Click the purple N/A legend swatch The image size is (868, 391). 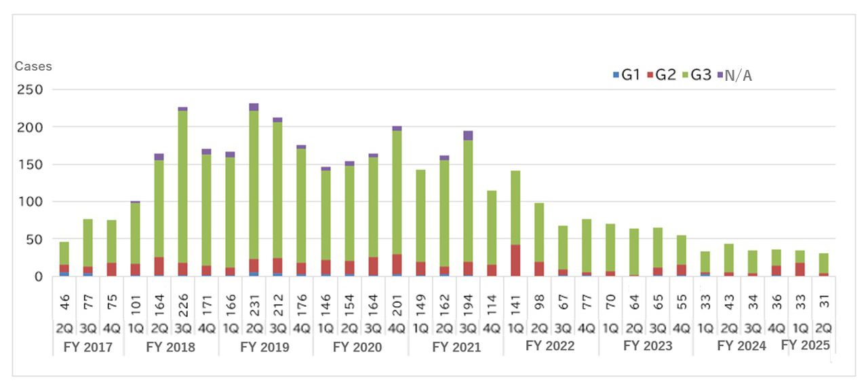coord(719,75)
